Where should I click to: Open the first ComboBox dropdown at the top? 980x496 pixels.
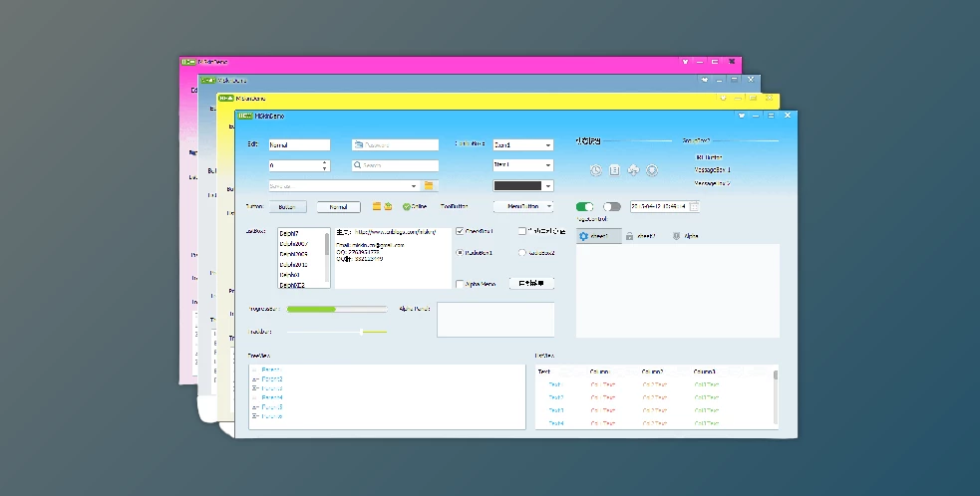tap(548, 145)
